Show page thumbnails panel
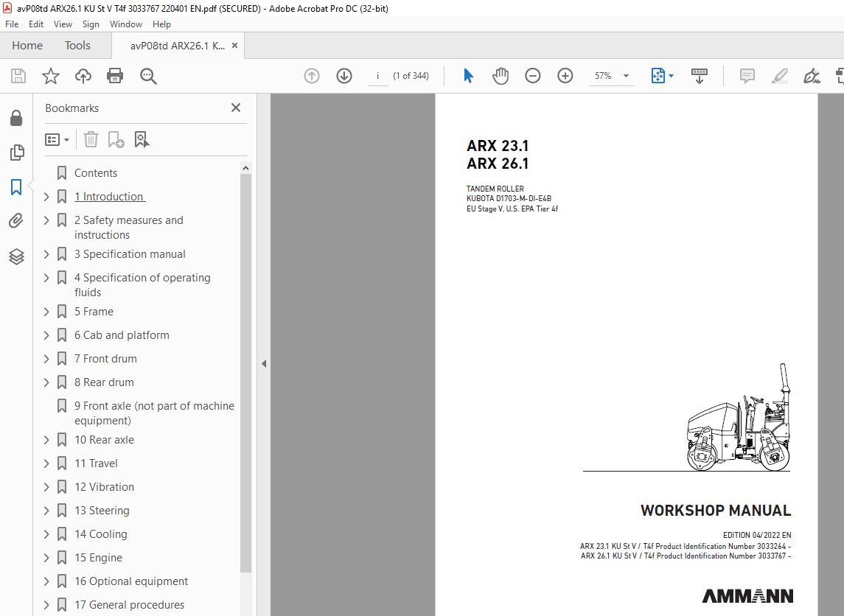 point(17,153)
